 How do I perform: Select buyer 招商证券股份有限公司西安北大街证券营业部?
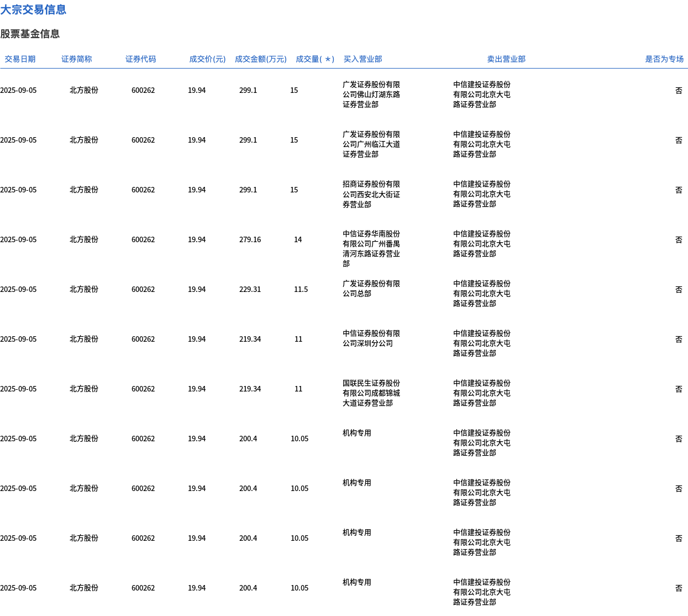pyautogui.click(x=371, y=194)
